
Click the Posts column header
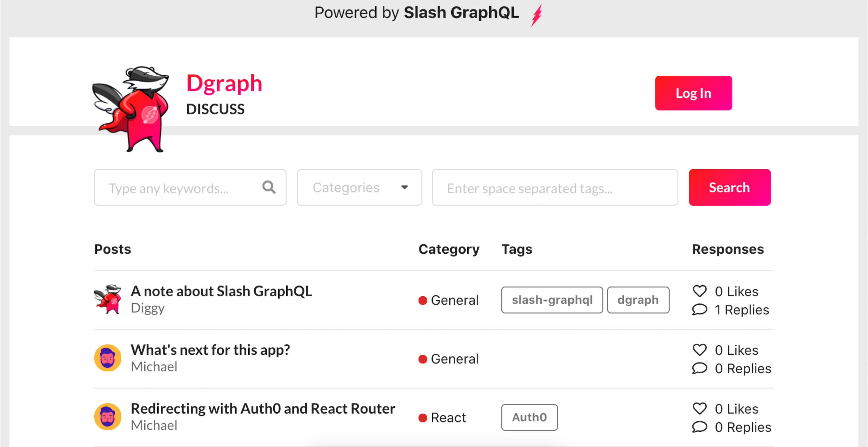(x=113, y=249)
